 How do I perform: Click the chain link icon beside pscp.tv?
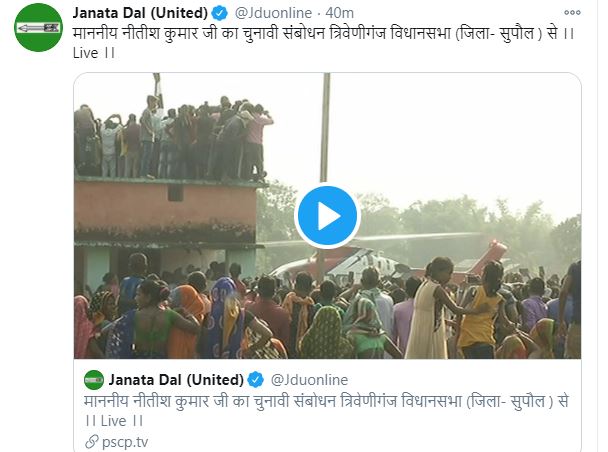pos(92,442)
